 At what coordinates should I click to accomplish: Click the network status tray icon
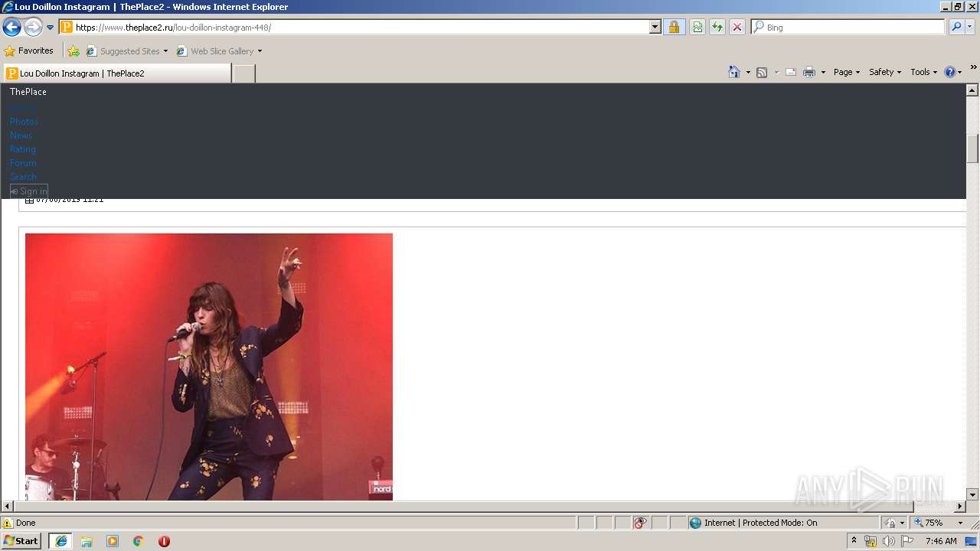pos(871,541)
